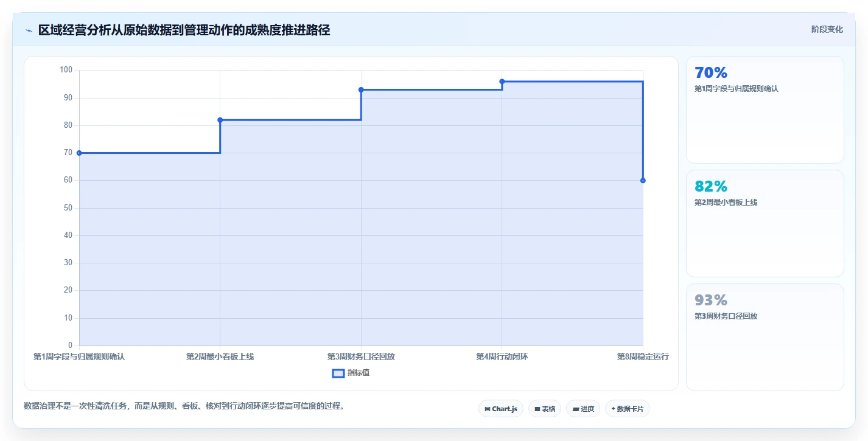
Task: Toggle the 指标值 legend item
Action: pyautogui.click(x=351, y=373)
